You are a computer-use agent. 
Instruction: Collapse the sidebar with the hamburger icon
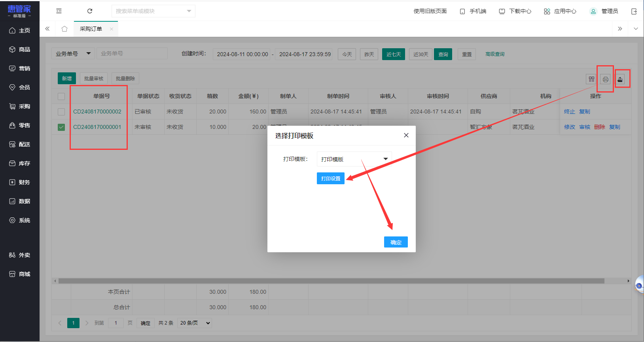59,11
